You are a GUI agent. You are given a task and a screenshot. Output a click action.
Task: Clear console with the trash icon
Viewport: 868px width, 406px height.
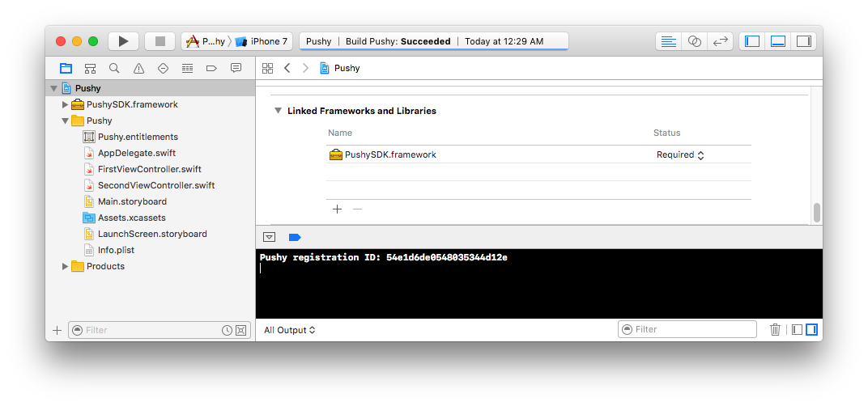coord(775,330)
